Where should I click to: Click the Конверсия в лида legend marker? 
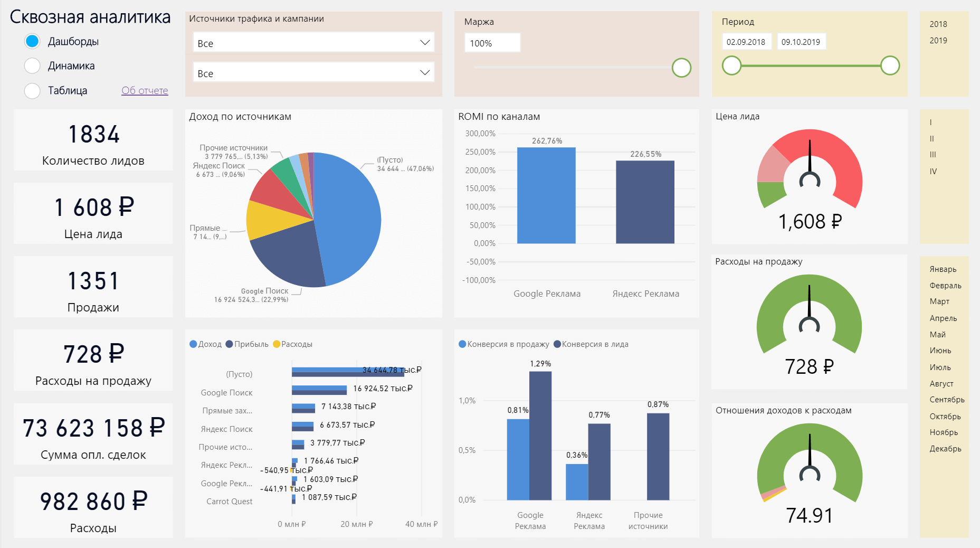[557, 344]
